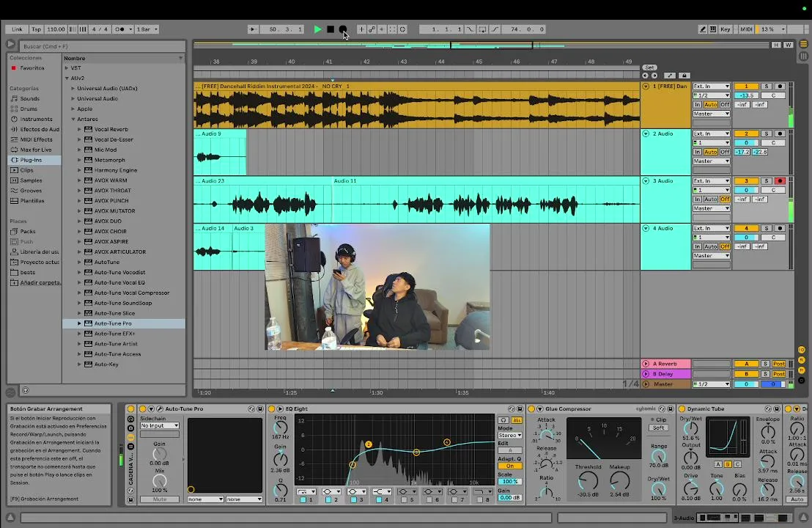Viewport: 812px width, 528px height.
Task: Toggle EQ Eight device activator
Action: click(x=271, y=408)
